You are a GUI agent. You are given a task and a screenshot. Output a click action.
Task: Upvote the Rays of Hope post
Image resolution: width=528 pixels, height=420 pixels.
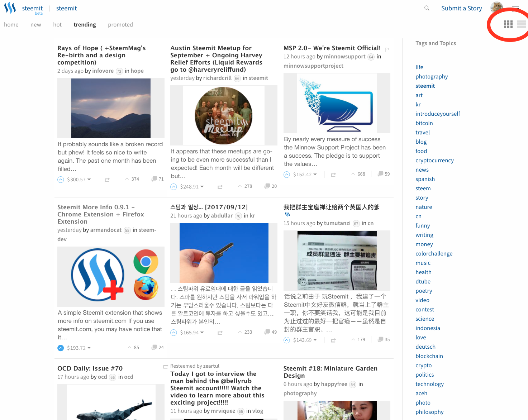pyautogui.click(x=61, y=179)
